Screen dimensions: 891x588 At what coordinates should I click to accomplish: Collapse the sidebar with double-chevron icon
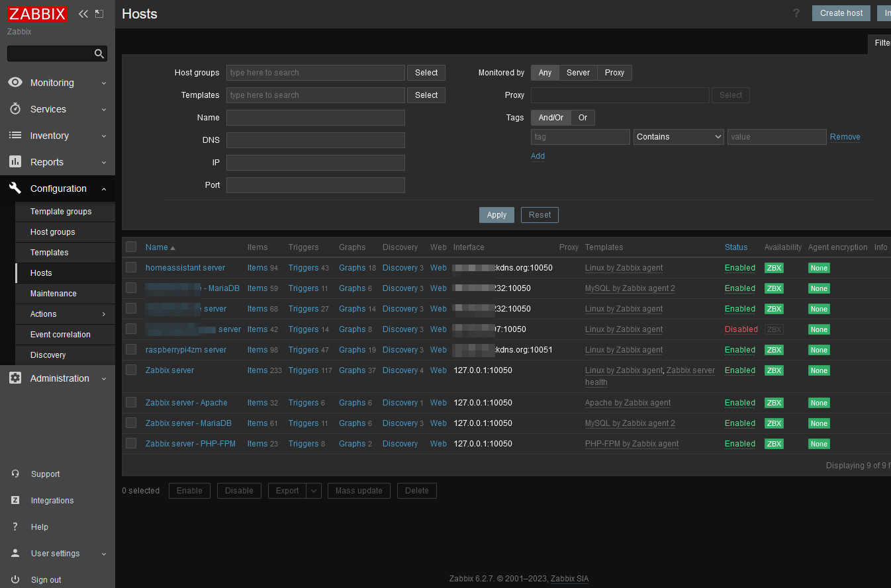coord(83,14)
